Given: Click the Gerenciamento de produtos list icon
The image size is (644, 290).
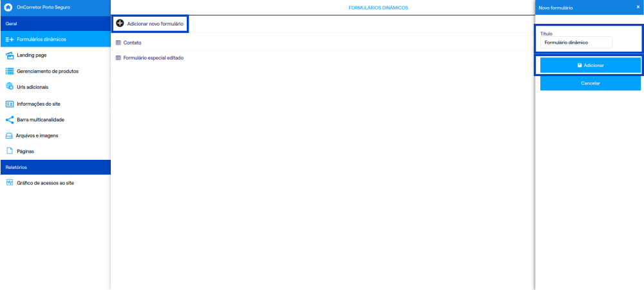Looking at the screenshot, I should 10,71.
